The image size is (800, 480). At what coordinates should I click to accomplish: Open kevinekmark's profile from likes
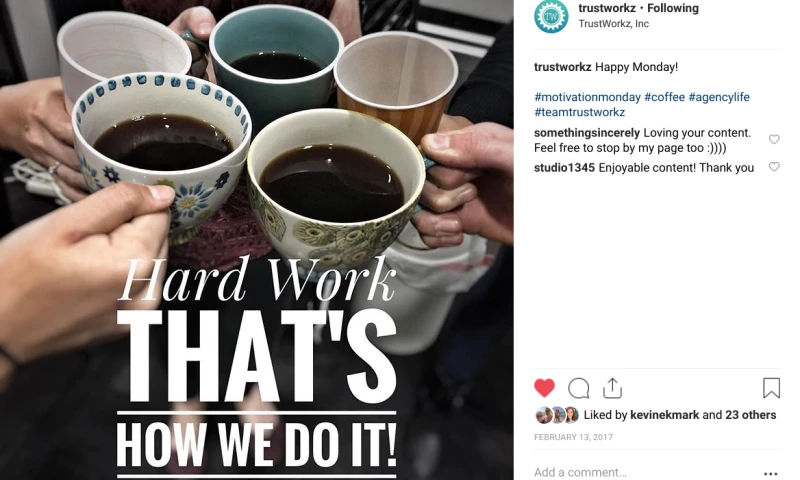[664, 415]
